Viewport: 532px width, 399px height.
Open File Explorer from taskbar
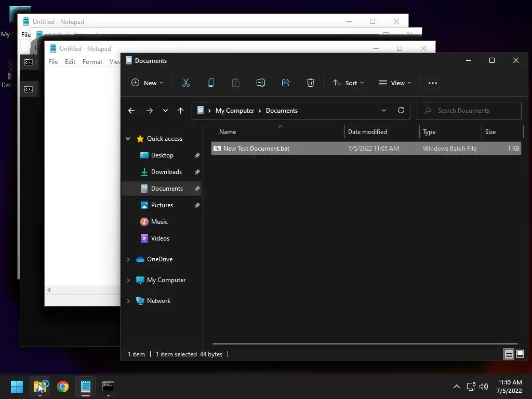point(41,386)
